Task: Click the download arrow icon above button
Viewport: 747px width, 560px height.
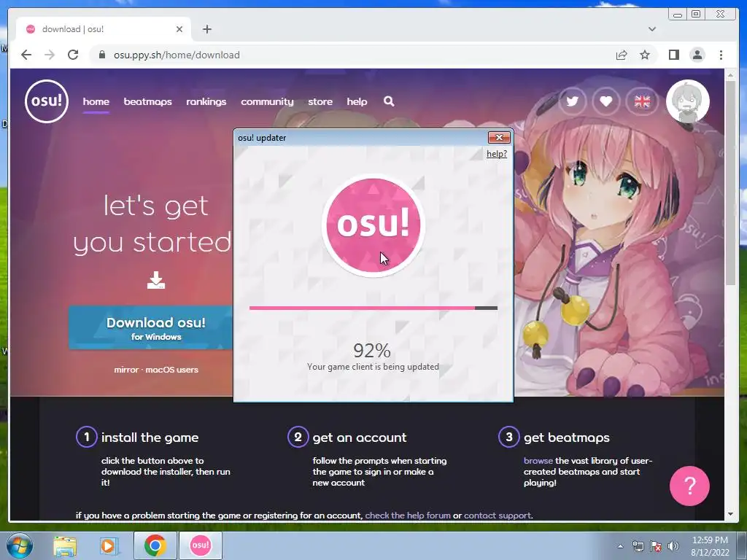Action: 156,280
